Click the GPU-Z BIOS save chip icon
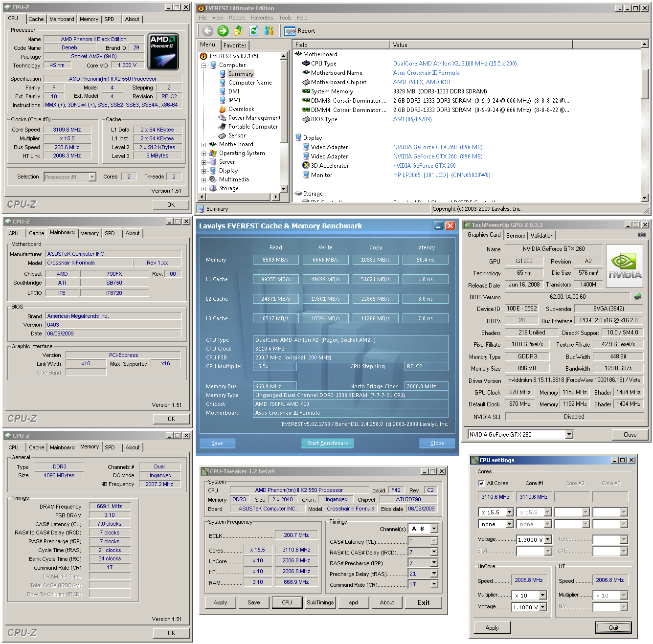The width and height of the screenshot is (653, 644). [638, 296]
